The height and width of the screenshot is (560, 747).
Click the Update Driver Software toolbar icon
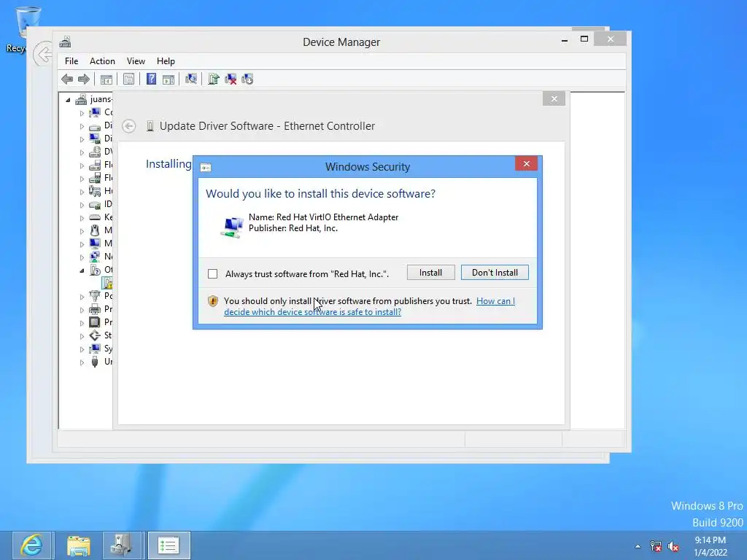coord(214,79)
